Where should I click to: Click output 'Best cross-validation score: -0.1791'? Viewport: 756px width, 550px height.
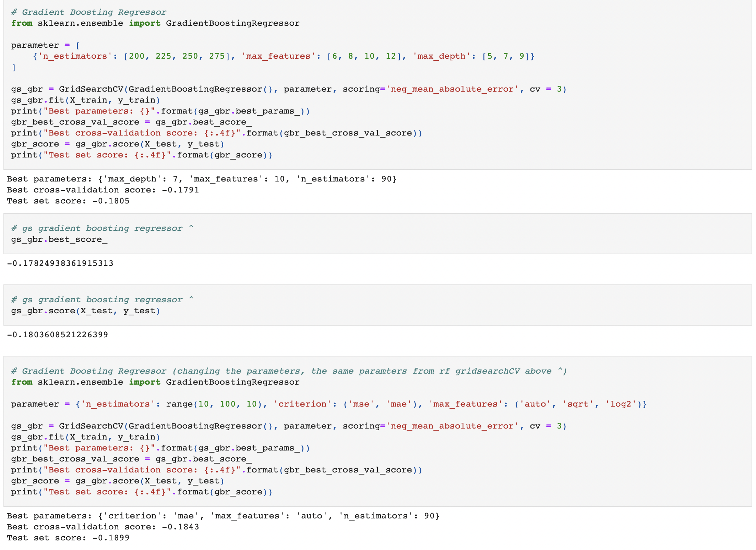(103, 190)
